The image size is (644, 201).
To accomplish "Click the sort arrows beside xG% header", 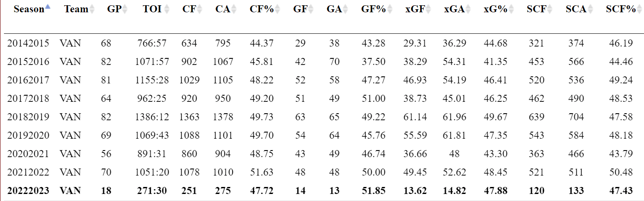I will [511, 10].
